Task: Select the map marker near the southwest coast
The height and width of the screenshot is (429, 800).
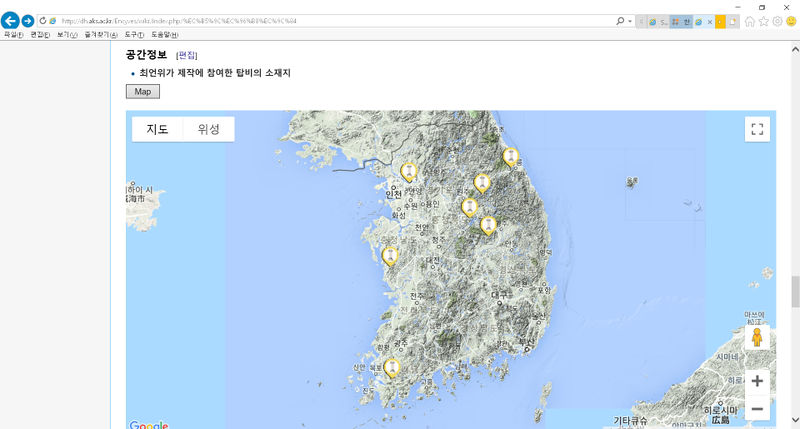Action: (x=391, y=367)
